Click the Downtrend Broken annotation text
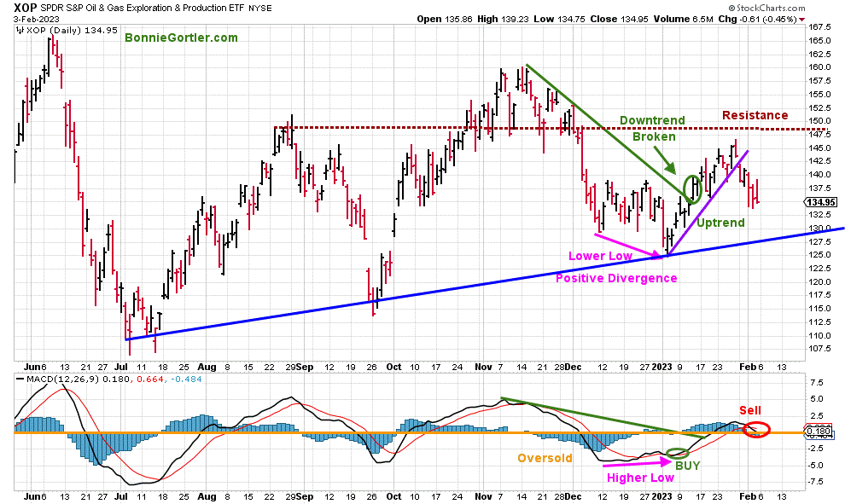845x504 pixels. 653,129
